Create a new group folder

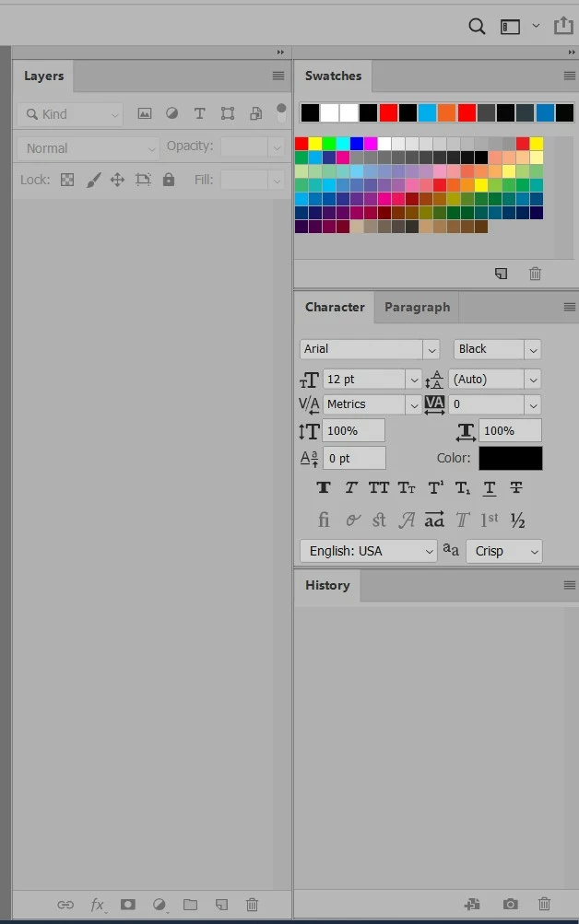[191, 904]
